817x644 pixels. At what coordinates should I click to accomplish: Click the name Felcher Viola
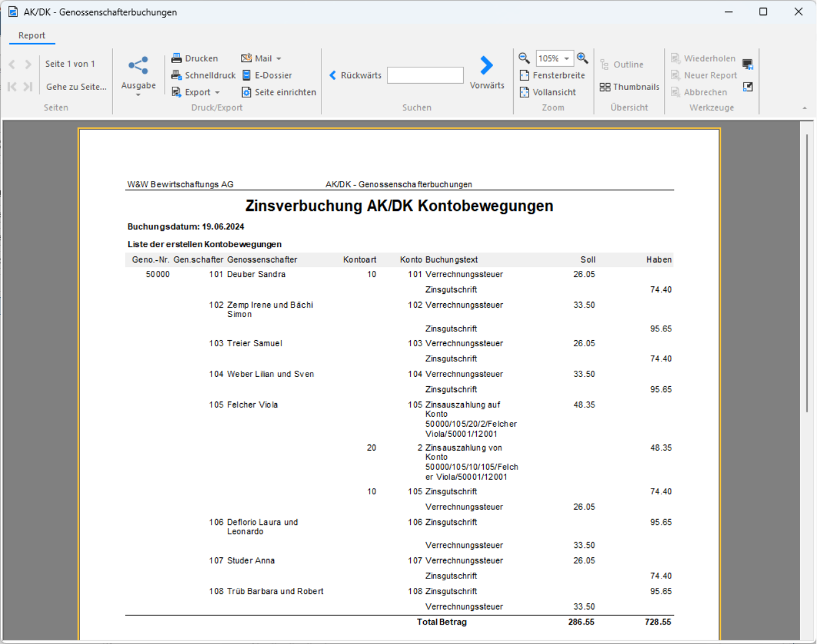pos(253,405)
